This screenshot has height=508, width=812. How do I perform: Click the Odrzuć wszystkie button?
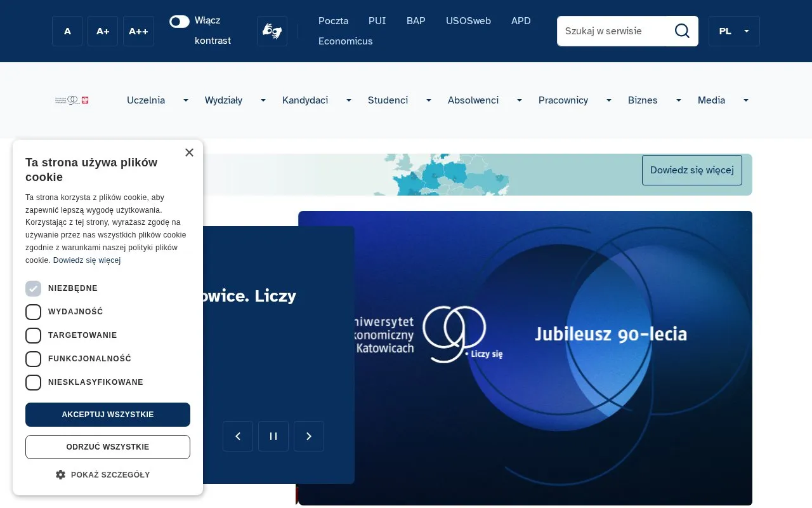pyautogui.click(x=108, y=447)
